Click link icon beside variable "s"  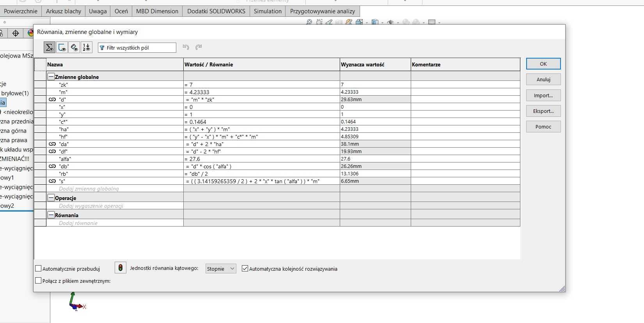(52, 181)
